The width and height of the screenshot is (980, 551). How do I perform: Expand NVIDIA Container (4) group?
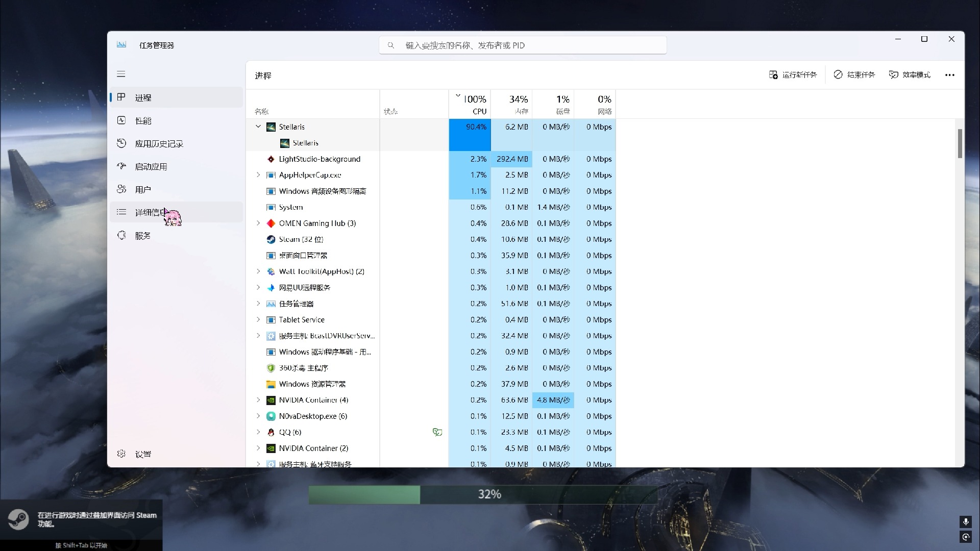click(x=258, y=400)
